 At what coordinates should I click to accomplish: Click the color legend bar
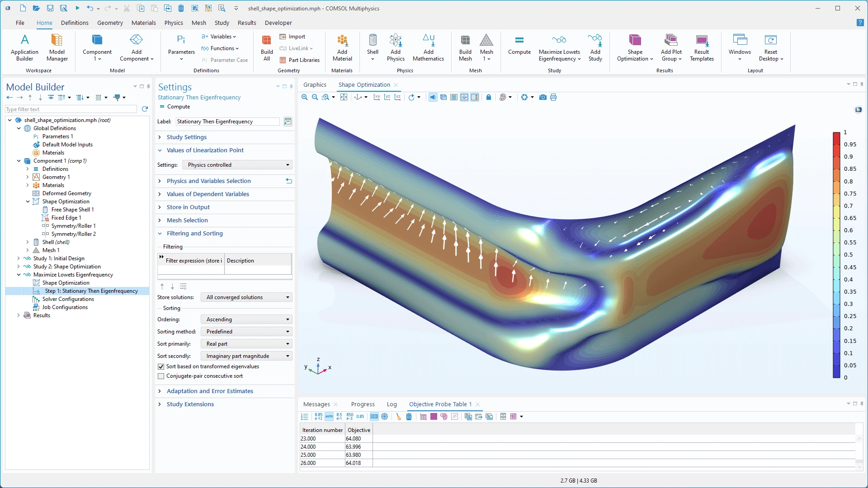836,254
